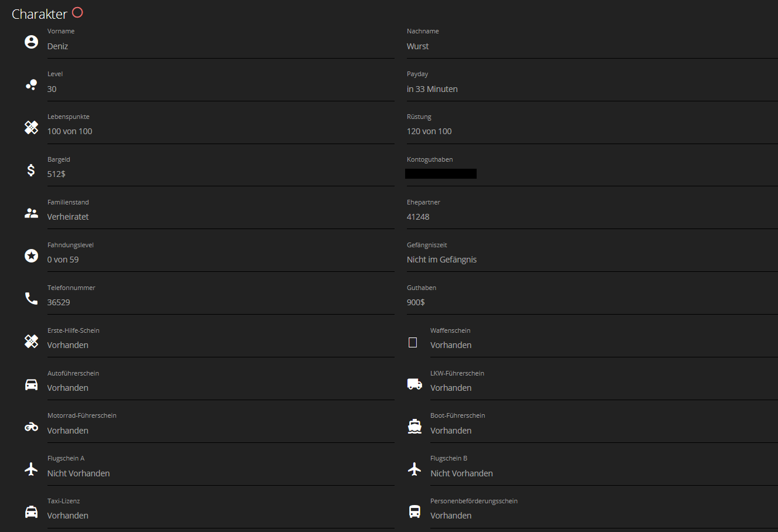Click the couple icon beside Familienstand
Image resolution: width=778 pixels, height=532 pixels.
[x=31, y=213]
